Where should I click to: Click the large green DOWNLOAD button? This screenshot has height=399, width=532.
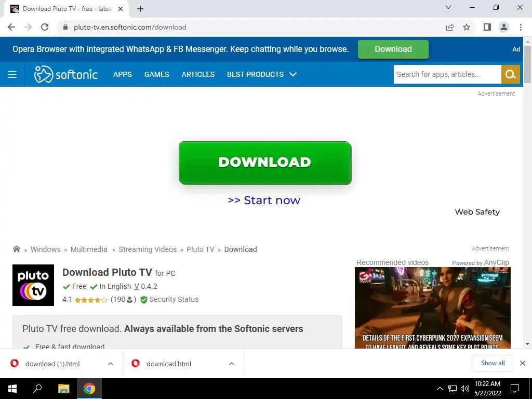click(x=264, y=163)
